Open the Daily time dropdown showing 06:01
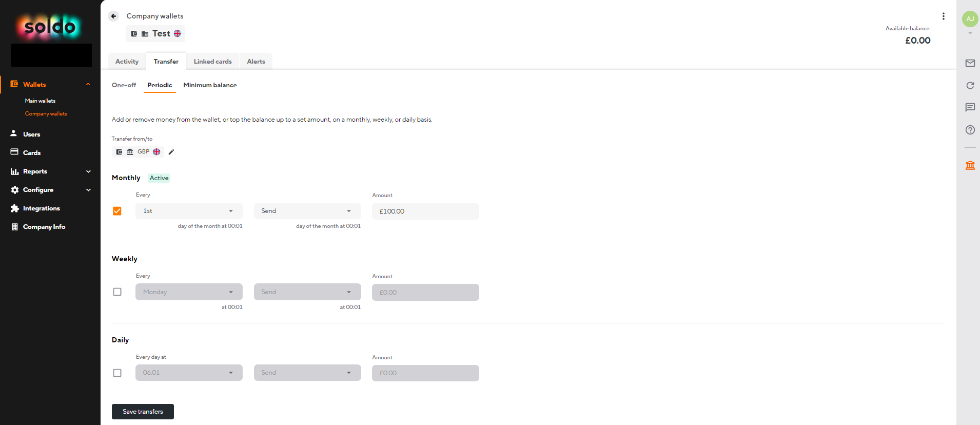The image size is (980, 425). pyautogui.click(x=189, y=373)
